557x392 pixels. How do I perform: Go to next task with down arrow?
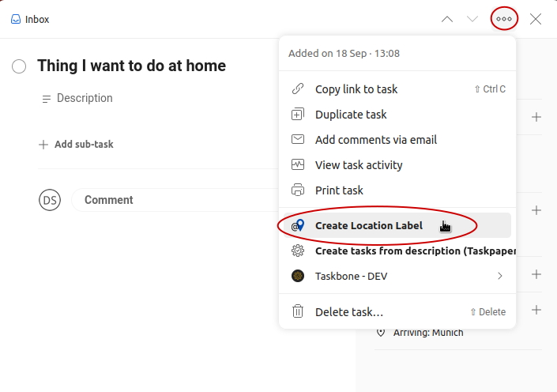pyautogui.click(x=472, y=19)
